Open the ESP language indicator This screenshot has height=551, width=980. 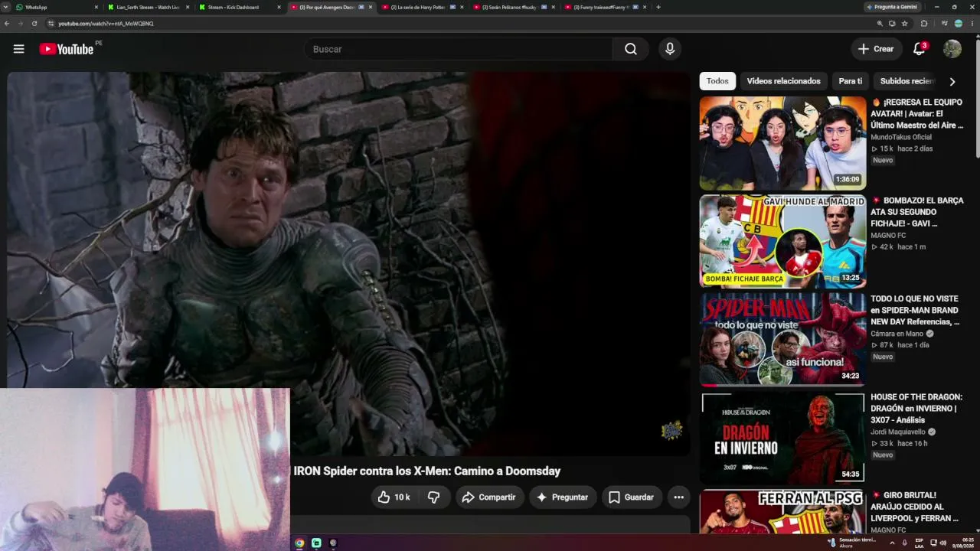(x=920, y=543)
